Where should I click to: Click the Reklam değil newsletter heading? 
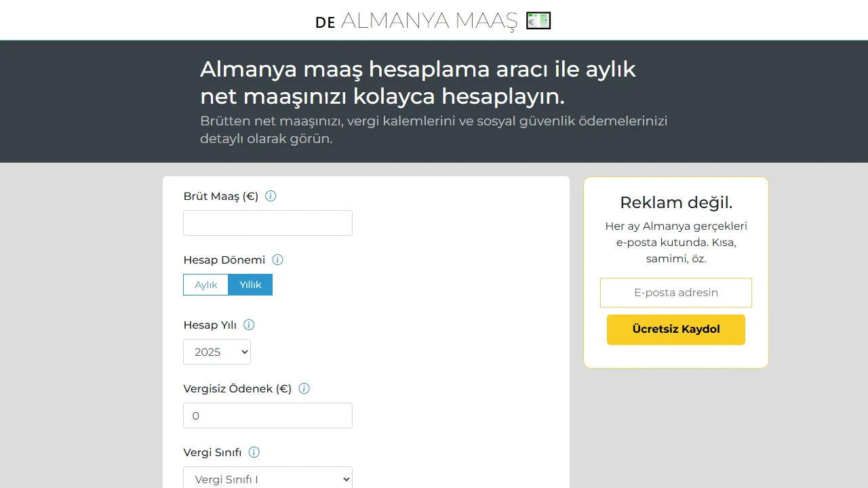point(675,202)
